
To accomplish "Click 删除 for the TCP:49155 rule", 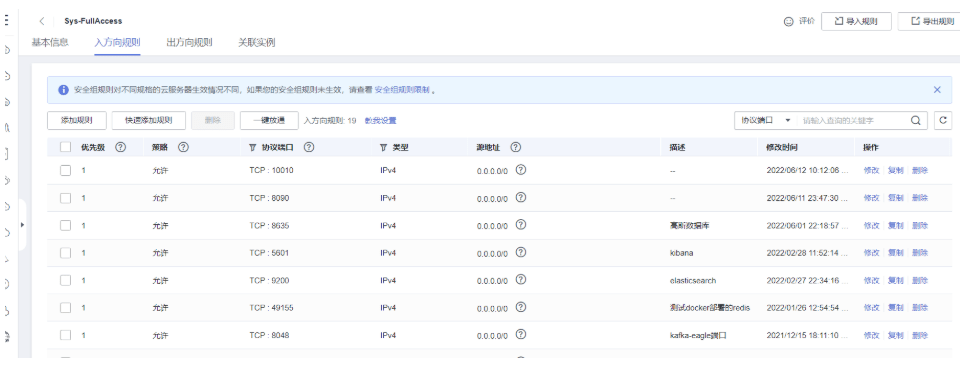I will coord(920,307).
